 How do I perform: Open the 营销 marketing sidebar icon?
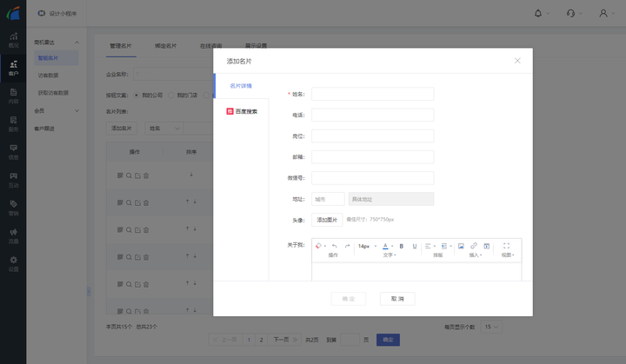click(13, 208)
